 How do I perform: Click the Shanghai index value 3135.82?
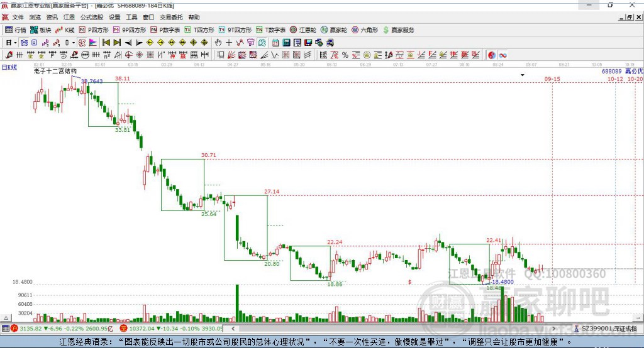click(30, 329)
